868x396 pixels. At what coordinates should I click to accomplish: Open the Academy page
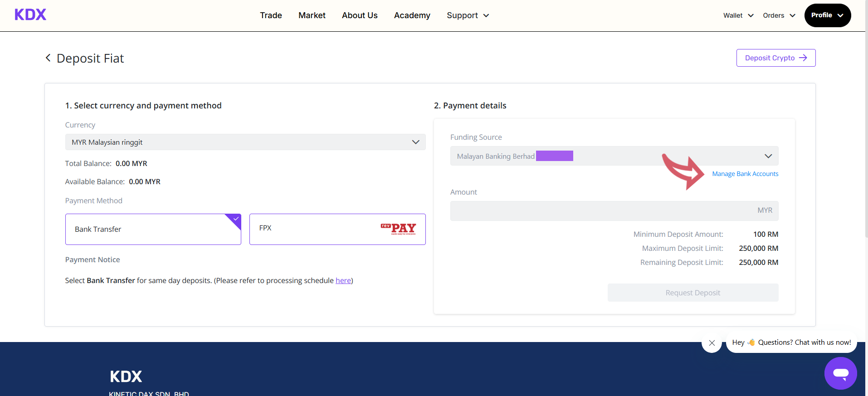coord(412,15)
